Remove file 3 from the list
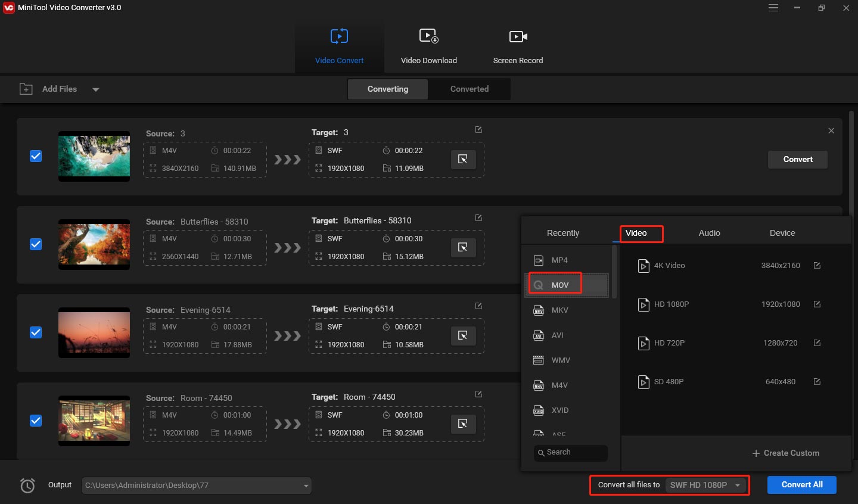The image size is (858, 504). tap(831, 130)
